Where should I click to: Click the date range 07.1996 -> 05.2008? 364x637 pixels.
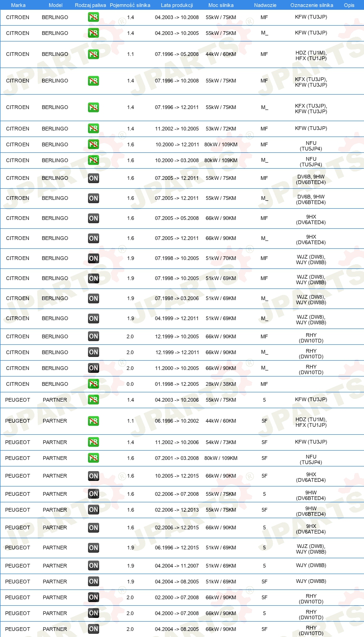click(x=177, y=54)
